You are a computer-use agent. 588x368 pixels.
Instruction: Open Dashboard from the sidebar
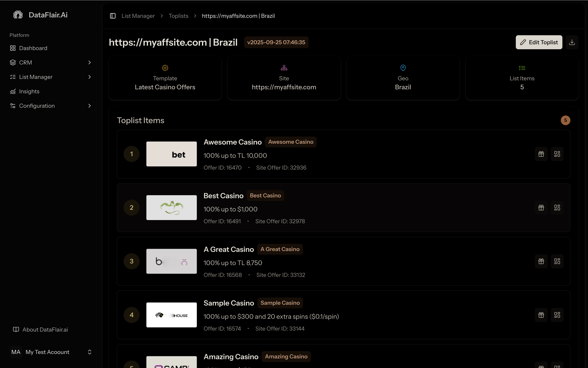[x=33, y=48]
